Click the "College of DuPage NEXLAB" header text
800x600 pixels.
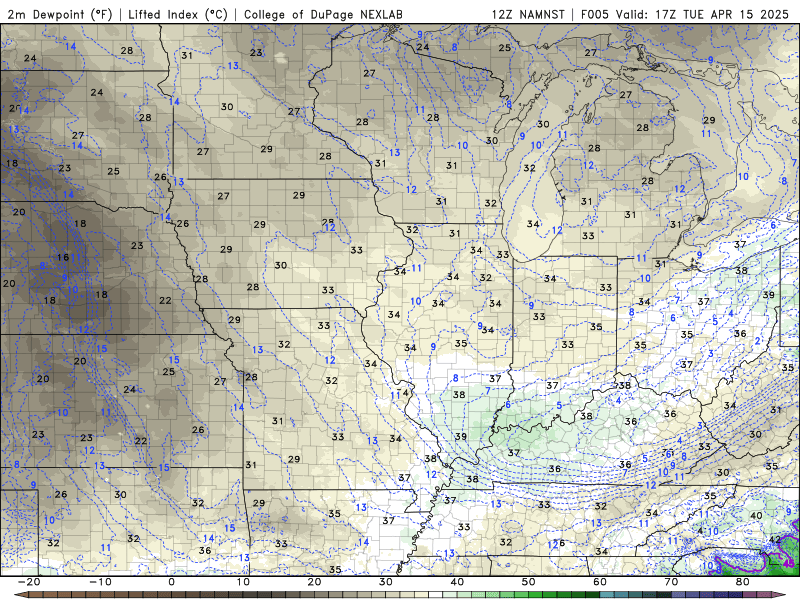pyautogui.click(x=323, y=14)
